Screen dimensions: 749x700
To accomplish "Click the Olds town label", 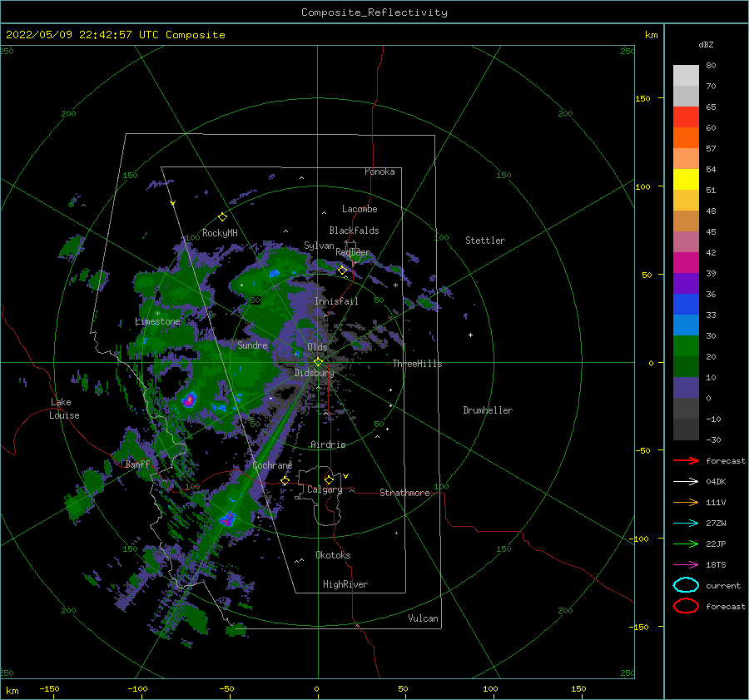I will pyautogui.click(x=317, y=347).
